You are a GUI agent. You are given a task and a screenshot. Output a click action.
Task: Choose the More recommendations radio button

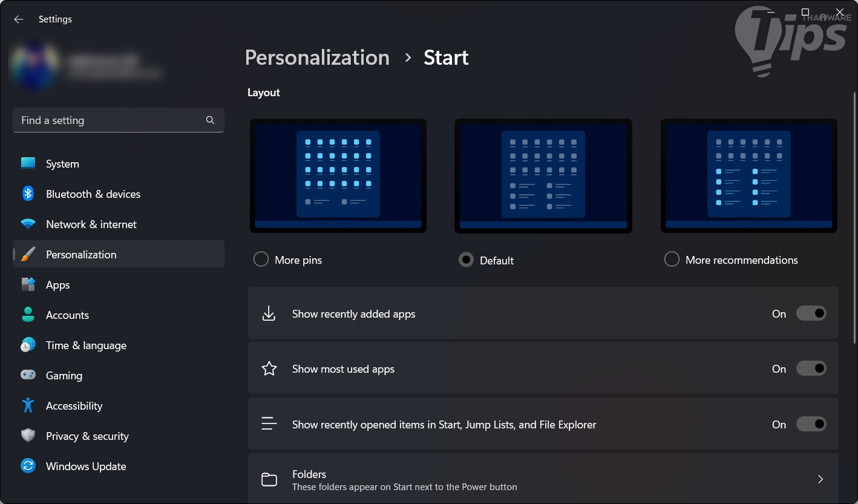[x=672, y=260]
